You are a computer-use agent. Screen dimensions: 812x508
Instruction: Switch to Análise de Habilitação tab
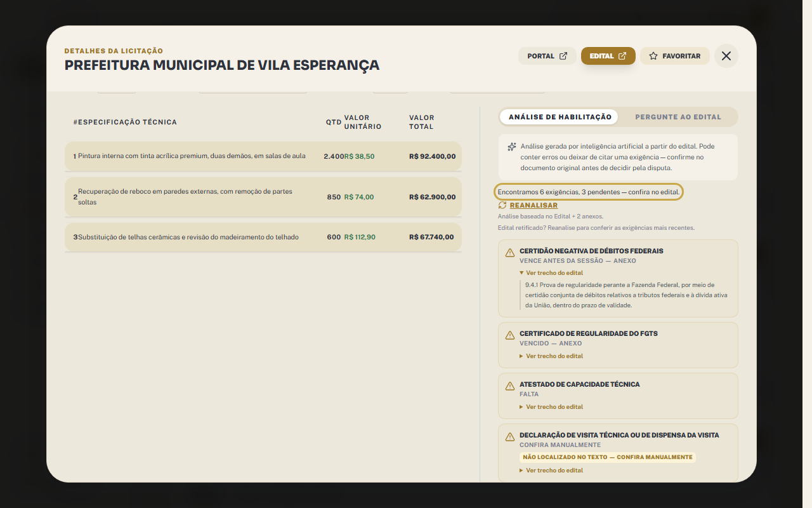(560, 117)
